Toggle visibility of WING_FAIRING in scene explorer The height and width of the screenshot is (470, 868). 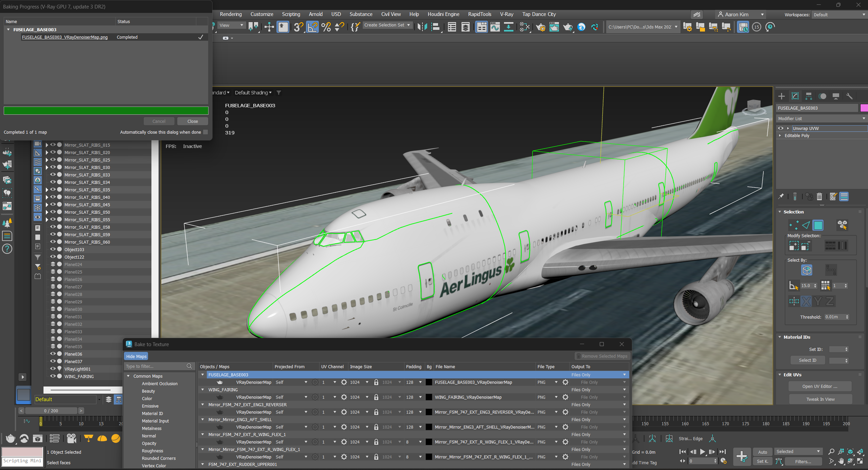53,376
